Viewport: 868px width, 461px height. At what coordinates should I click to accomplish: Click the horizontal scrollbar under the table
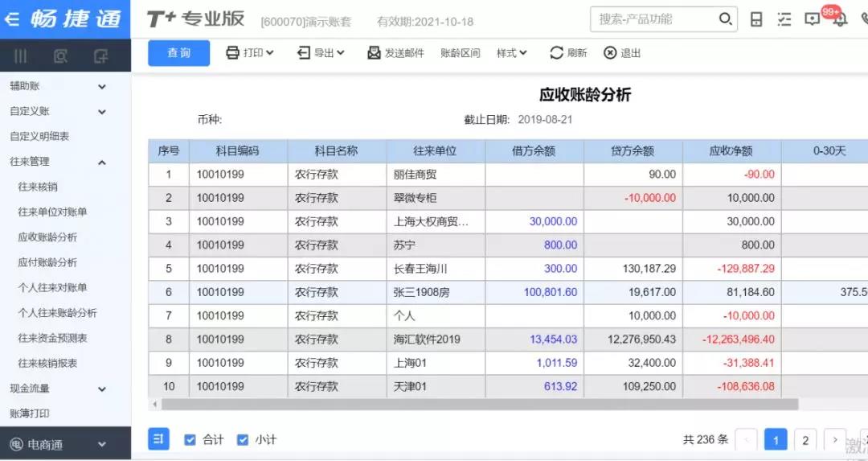[474, 405]
